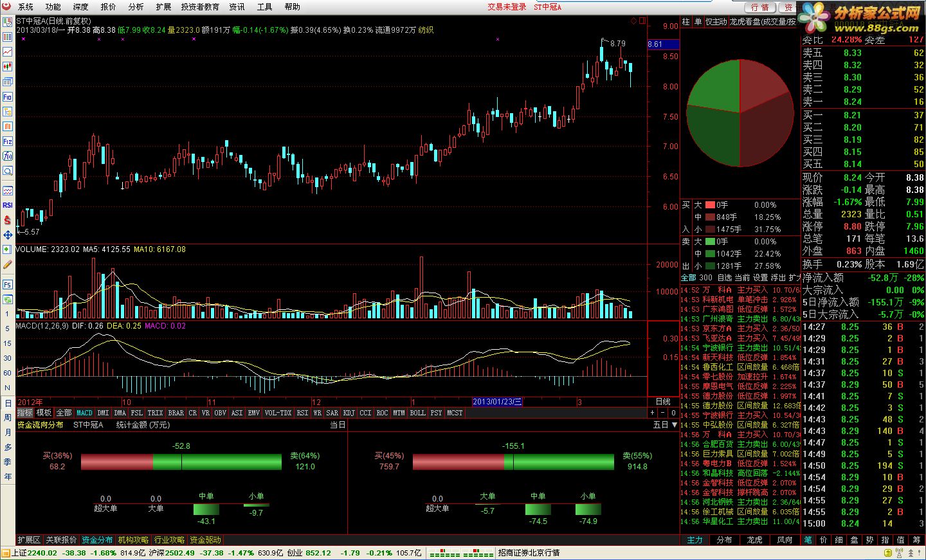Screen dimensions: 926x560
Task: Select the 月 monthly period
Action: click(8, 433)
